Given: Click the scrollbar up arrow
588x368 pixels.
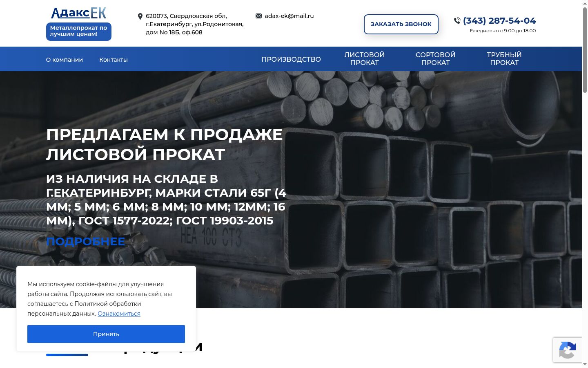Looking at the screenshot, I should (x=585, y=3).
